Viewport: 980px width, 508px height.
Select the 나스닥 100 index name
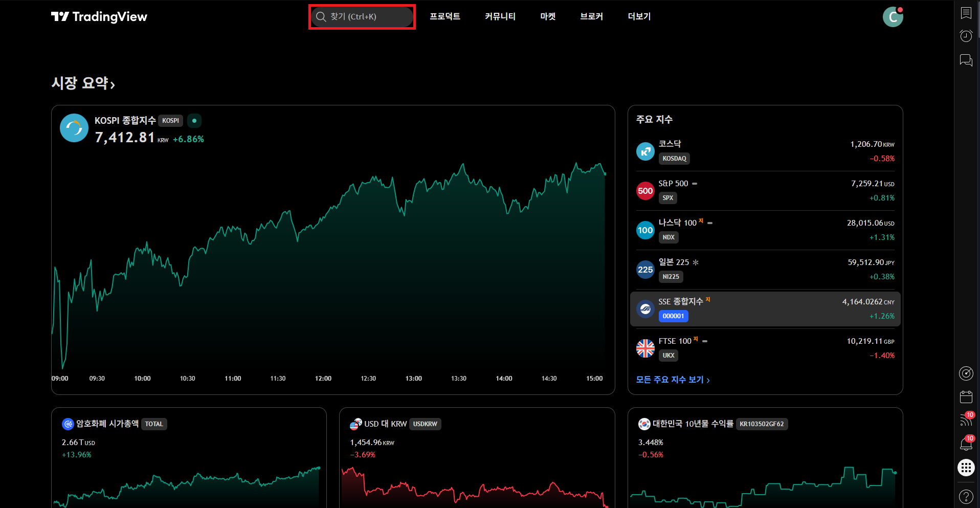click(x=677, y=223)
